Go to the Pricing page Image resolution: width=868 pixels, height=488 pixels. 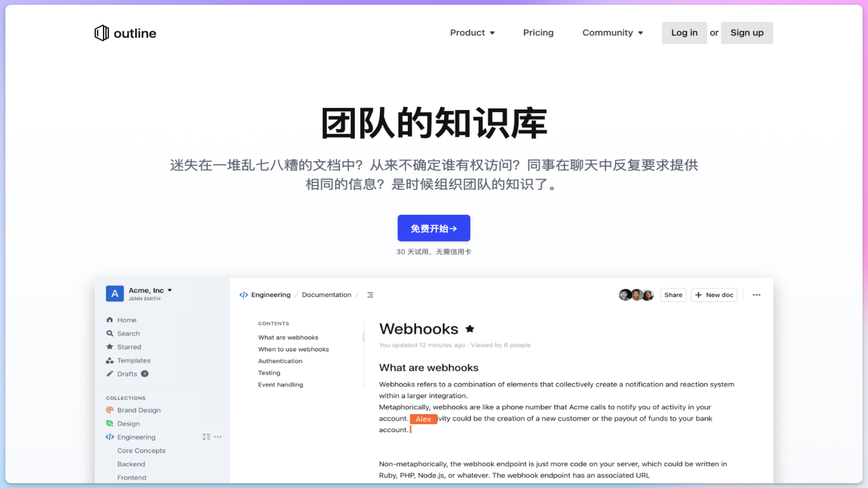point(538,33)
